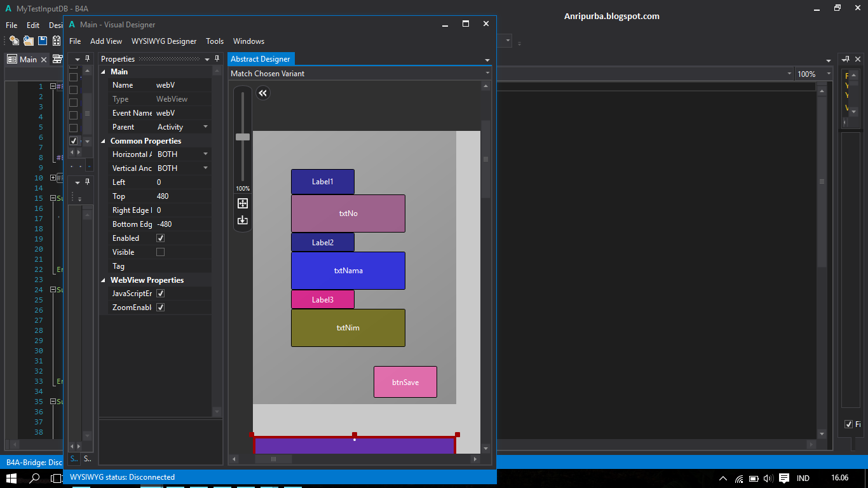Open the Properties panel options arrow
Viewport: 868px width, 488px height.
click(x=207, y=59)
